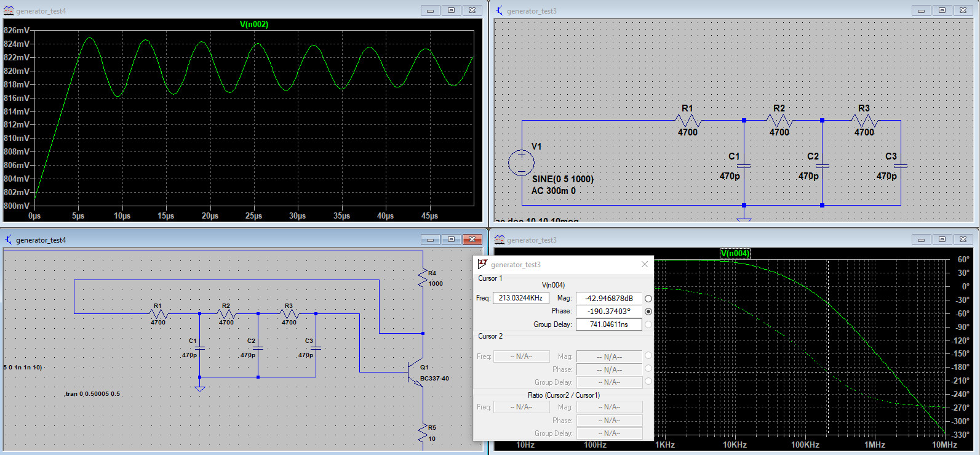Close the cursor readout dialog

point(645,264)
